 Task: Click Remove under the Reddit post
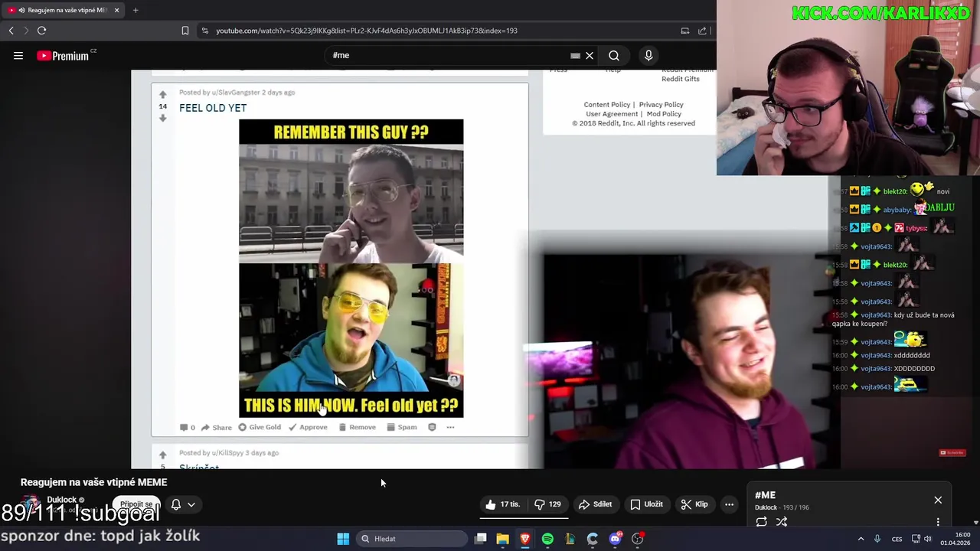tap(357, 427)
